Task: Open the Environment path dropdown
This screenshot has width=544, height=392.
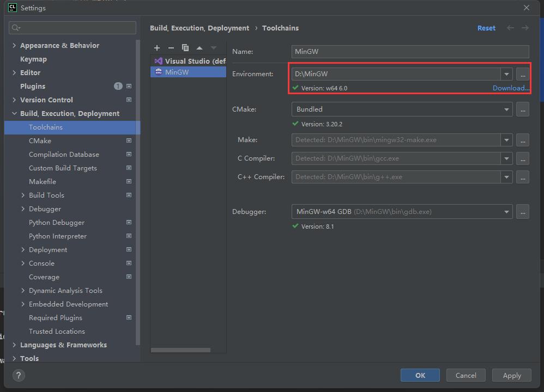Action: [x=507, y=74]
